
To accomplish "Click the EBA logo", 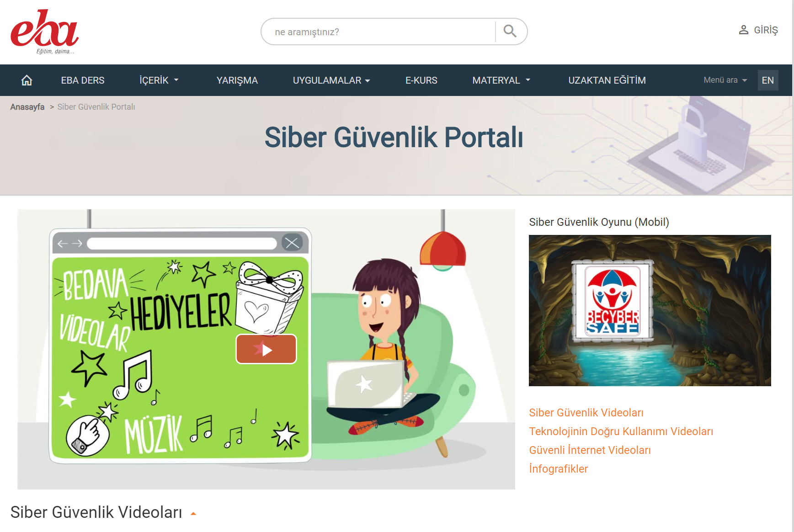I will click(44, 32).
